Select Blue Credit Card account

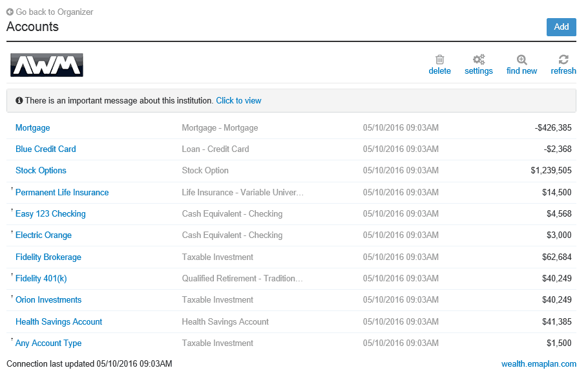pos(45,149)
